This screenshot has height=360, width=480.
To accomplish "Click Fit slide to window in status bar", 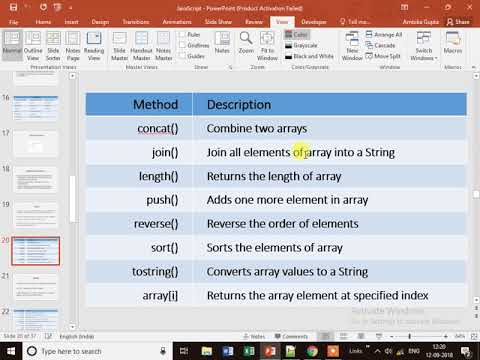I will [x=474, y=336].
